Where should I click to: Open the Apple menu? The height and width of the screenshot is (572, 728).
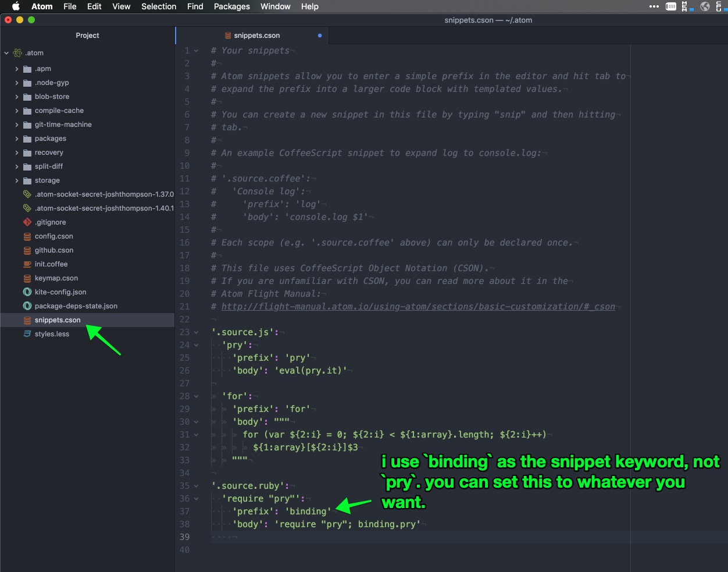click(16, 6)
